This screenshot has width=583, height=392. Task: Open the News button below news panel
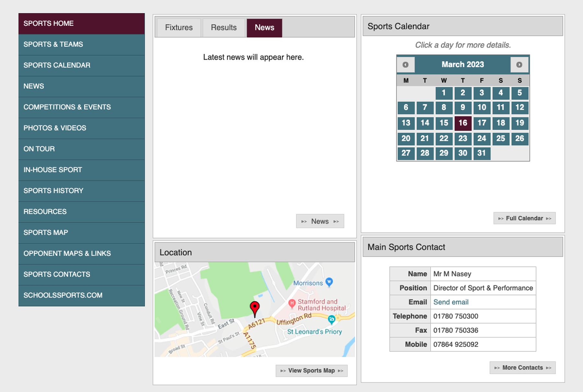coord(320,221)
